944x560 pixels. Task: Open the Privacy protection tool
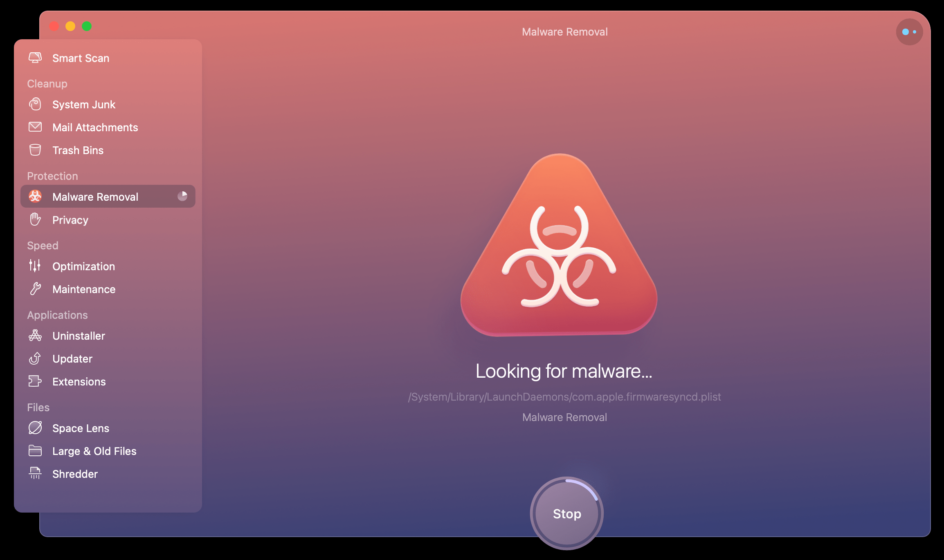click(x=70, y=220)
